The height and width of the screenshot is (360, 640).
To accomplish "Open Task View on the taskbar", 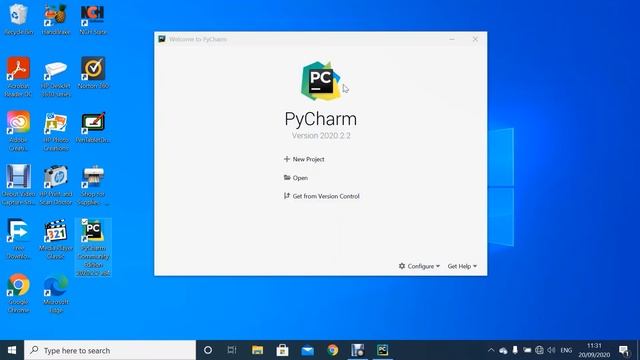I will (232, 350).
